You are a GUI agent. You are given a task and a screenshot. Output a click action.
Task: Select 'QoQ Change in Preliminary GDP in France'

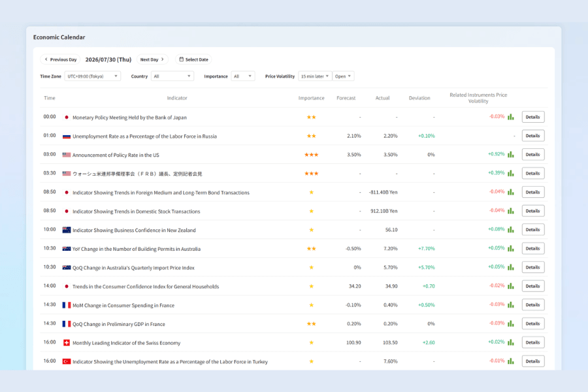pos(118,324)
